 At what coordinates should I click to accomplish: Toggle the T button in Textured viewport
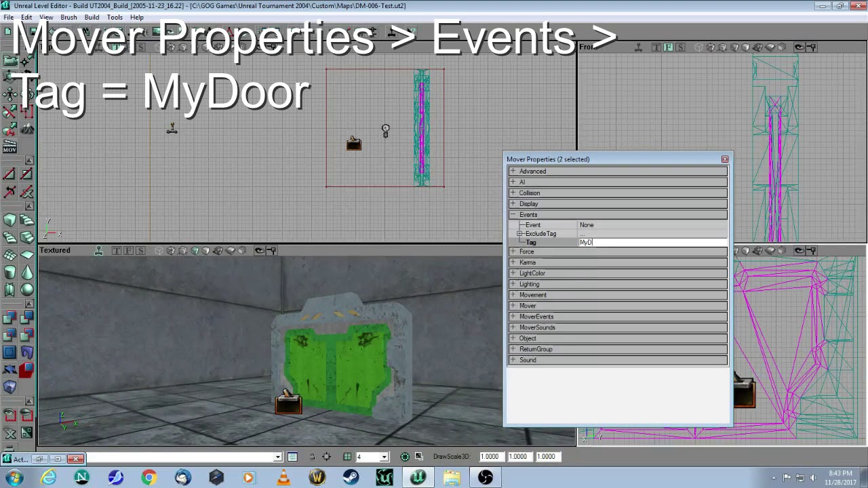[117, 251]
